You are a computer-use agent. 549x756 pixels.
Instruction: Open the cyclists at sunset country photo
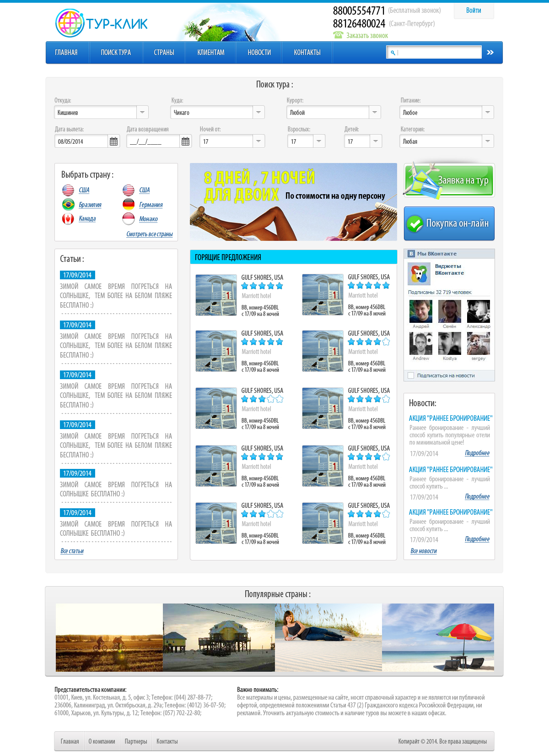click(x=109, y=637)
